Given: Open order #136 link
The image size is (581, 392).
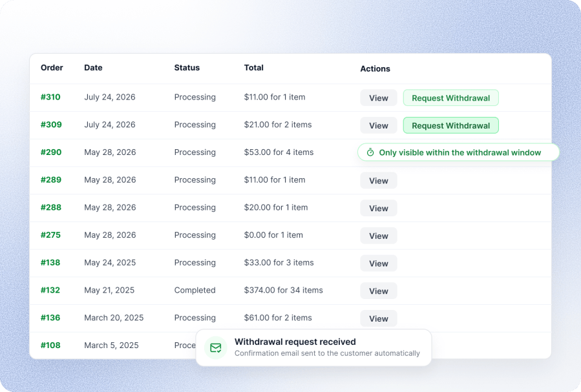Looking at the screenshot, I should (50, 318).
